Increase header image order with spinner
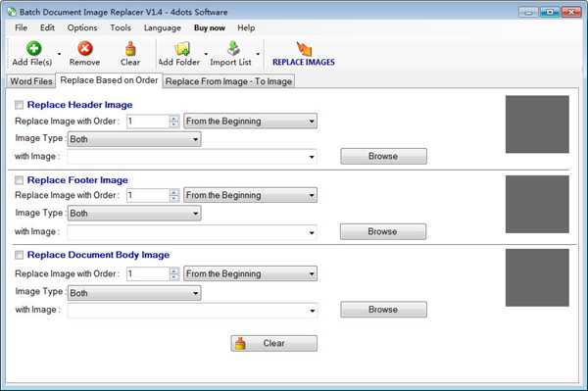Screen dimensions: 588x391 coord(173,119)
